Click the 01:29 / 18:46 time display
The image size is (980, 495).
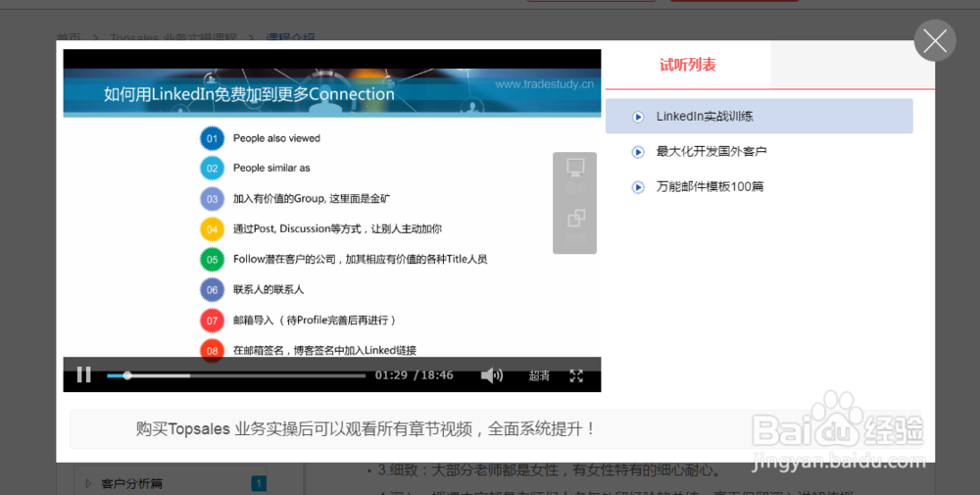414,375
